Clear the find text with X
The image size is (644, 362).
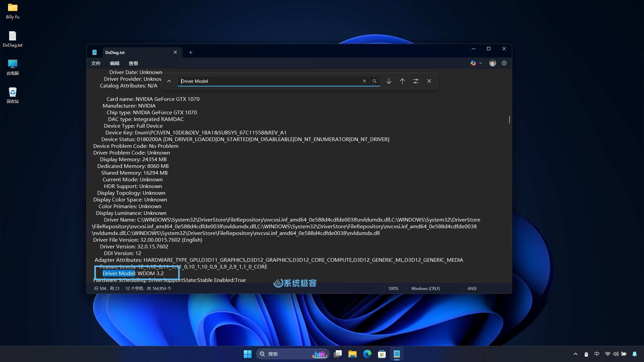364,81
